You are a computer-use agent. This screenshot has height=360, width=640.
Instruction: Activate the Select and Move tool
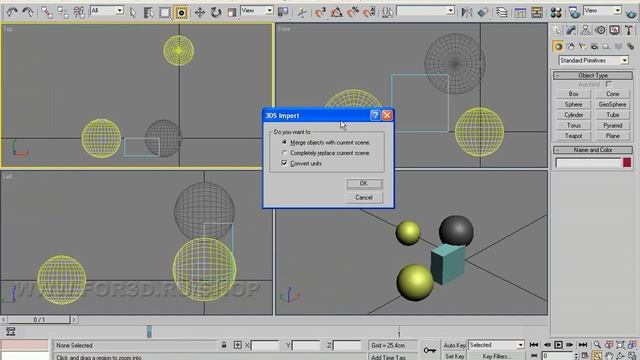(199, 12)
